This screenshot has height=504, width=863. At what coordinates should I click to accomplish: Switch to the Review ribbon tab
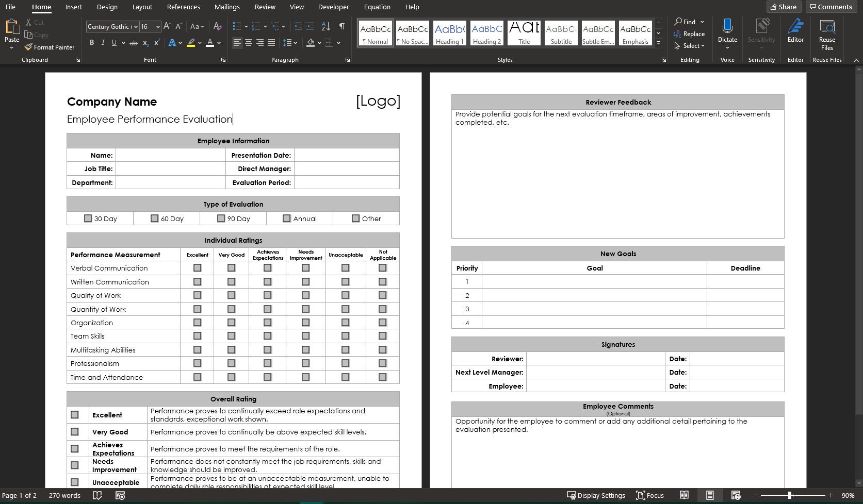pyautogui.click(x=265, y=7)
